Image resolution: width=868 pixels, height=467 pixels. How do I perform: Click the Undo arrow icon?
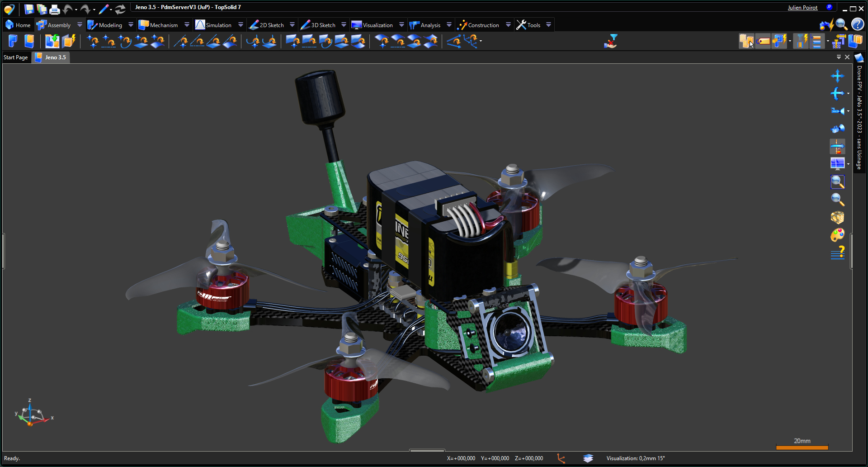pos(68,9)
